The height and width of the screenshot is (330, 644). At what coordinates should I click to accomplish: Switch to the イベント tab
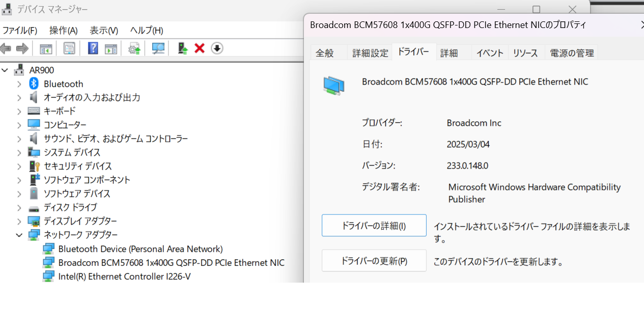[x=490, y=53]
